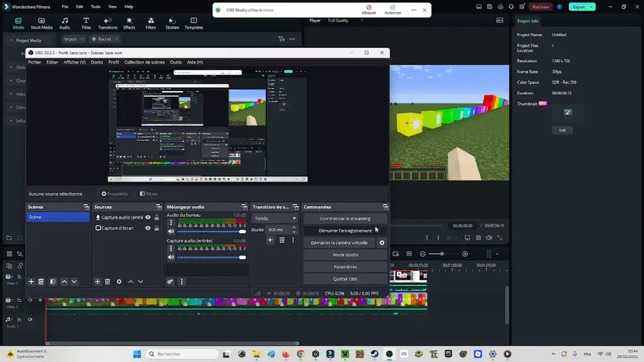Toggle lock on Capture d'écran source
Screen dimensions: 644x362
coord(157,228)
